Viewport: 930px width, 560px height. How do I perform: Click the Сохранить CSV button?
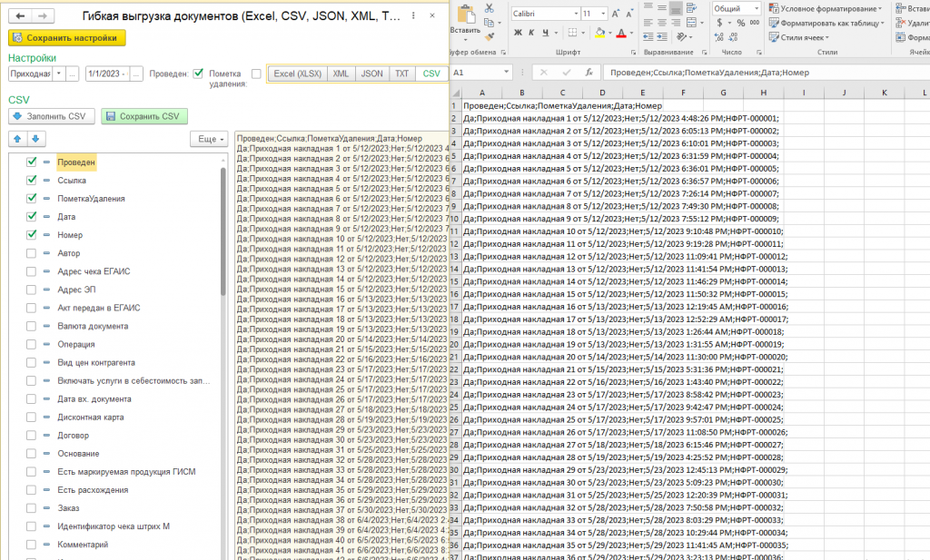144,116
